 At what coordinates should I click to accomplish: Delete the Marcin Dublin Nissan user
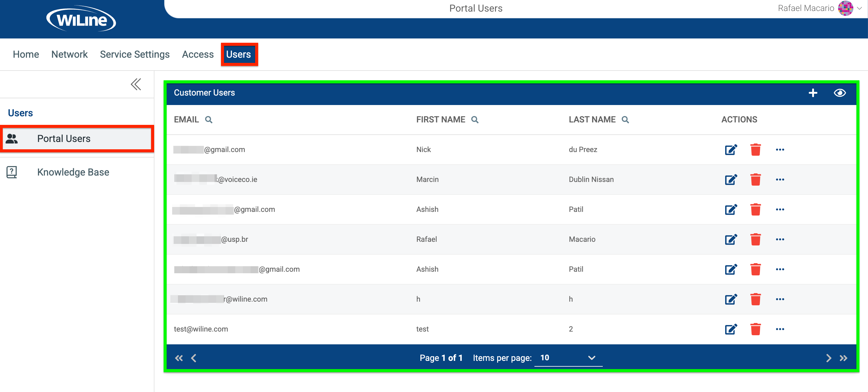tap(756, 180)
